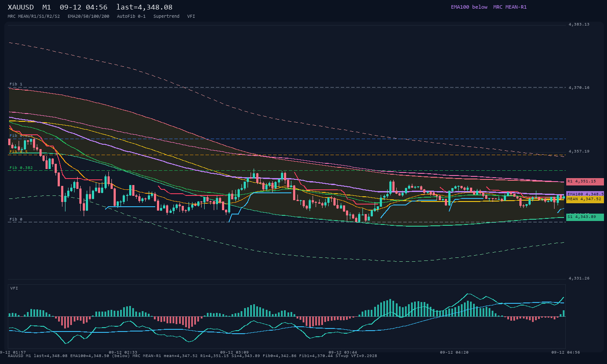Click the Fib 1 level label
607x364 pixels.
coord(16,84)
